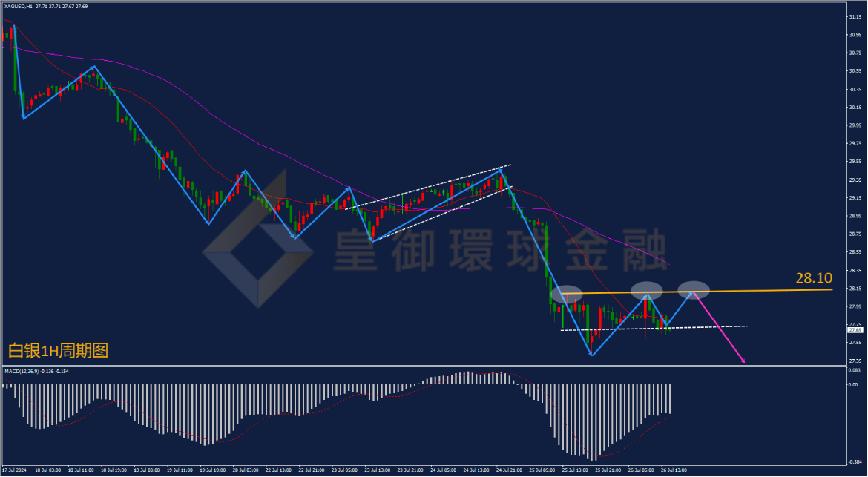Click the 28.15 price axis label
The image size is (868, 477).
coord(855,289)
